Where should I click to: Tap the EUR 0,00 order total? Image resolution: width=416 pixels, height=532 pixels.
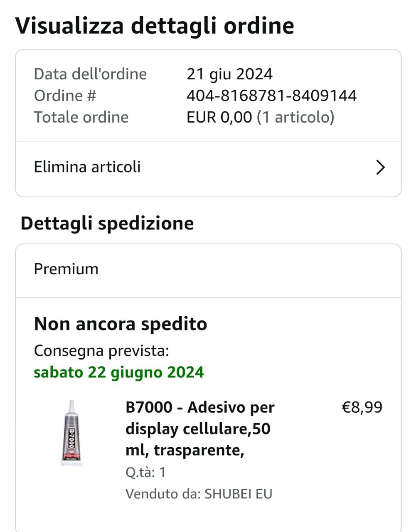coord(219,117)
